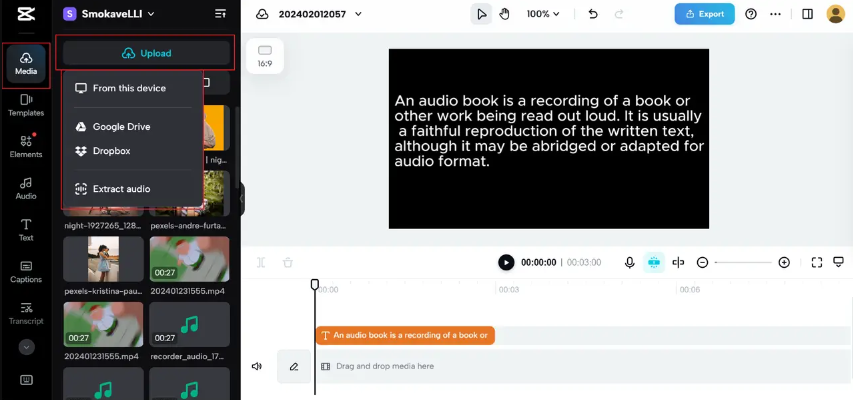Image resolution: width=853 pixels, height=400 pixels.
Task: Click the 00:00:00 current time display
Action: (x=539, y=263)
